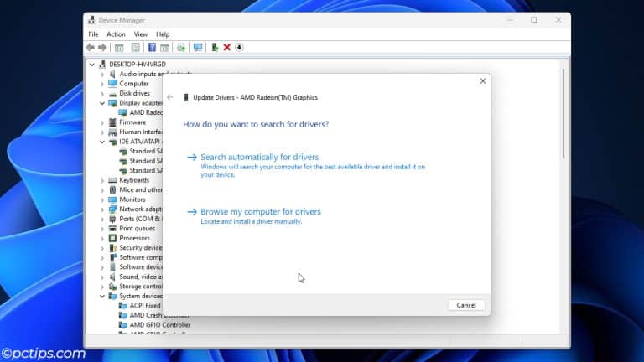Expand the Software components category
This screenshot has width=644, height=362.
[x=102, y=257]
